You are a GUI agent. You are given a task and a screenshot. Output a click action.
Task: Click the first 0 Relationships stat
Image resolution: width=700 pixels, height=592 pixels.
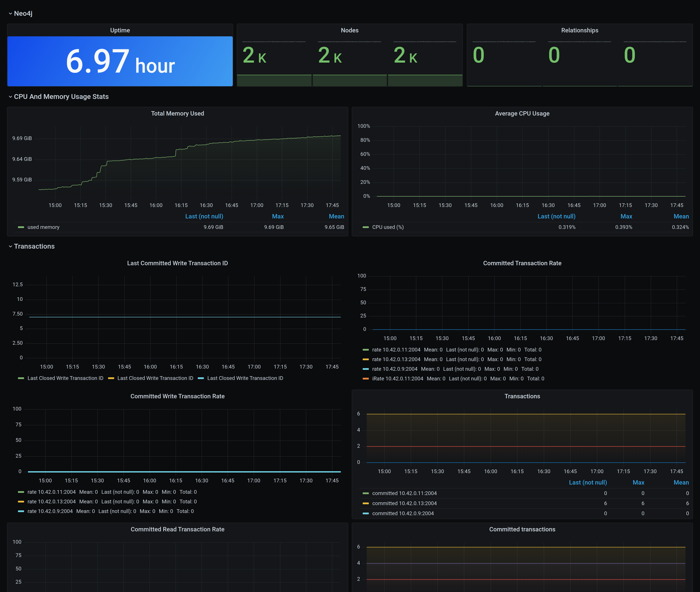[x=479, y=55]
